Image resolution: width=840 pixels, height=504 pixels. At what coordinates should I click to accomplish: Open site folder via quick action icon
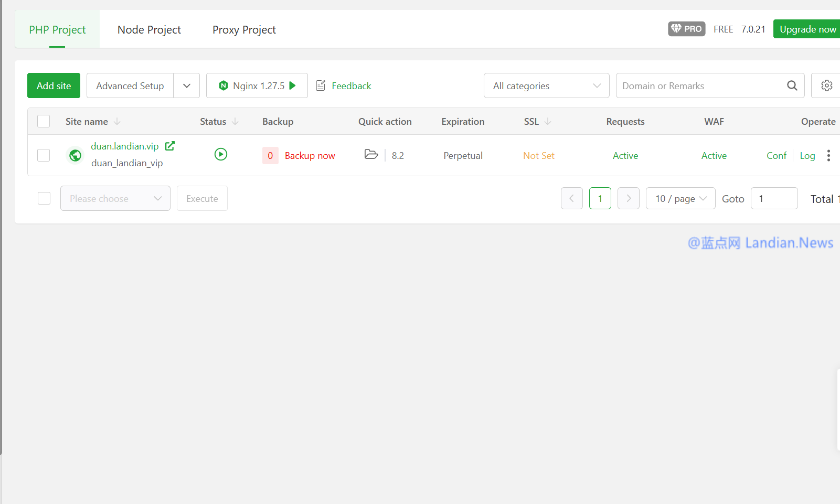371,154
